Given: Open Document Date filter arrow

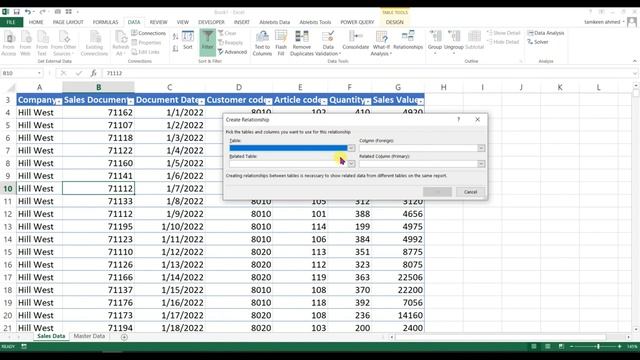Looking at the screenshot, I should tap(201, 101).
